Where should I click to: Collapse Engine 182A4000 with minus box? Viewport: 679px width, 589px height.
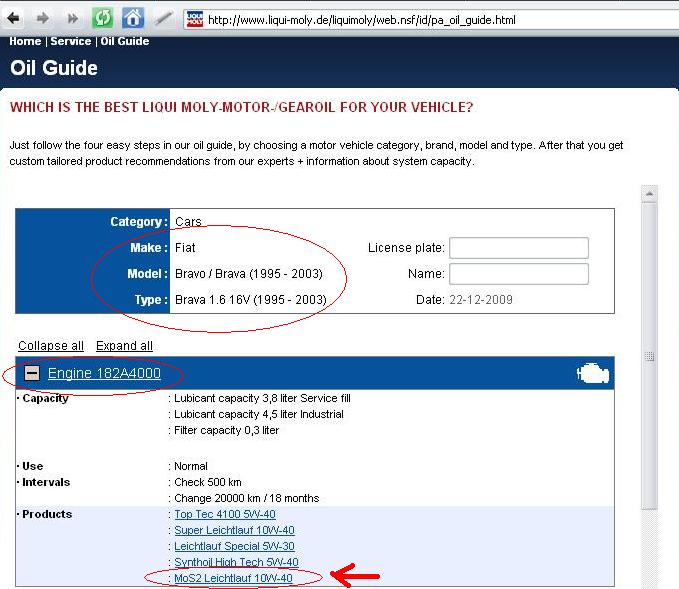coord(32,374)
